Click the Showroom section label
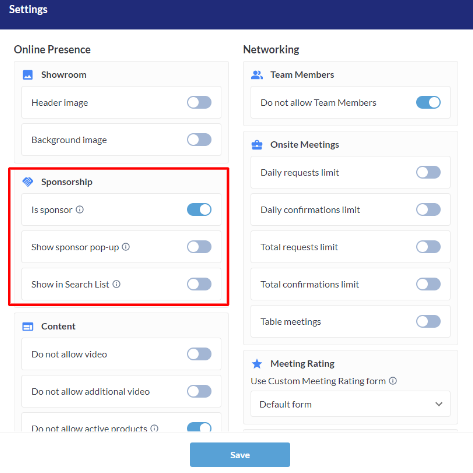The width and height of the screenshot is (473, 473). [x=64, y=75]
